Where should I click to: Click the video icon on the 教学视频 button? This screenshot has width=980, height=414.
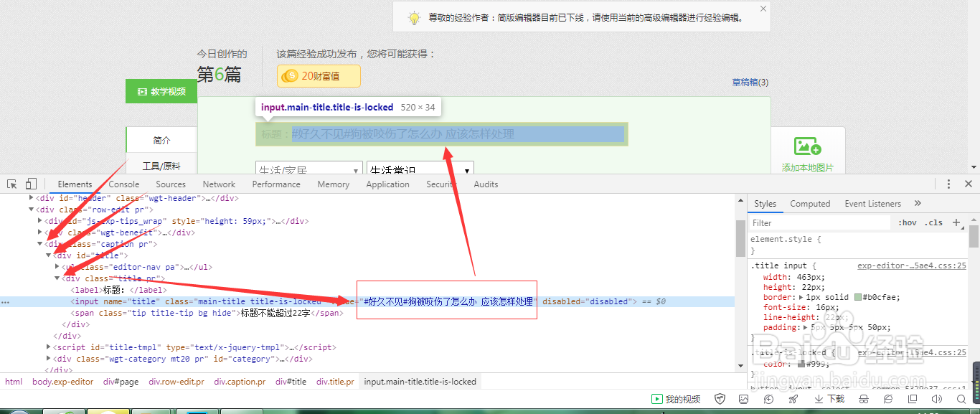[141, 91]
